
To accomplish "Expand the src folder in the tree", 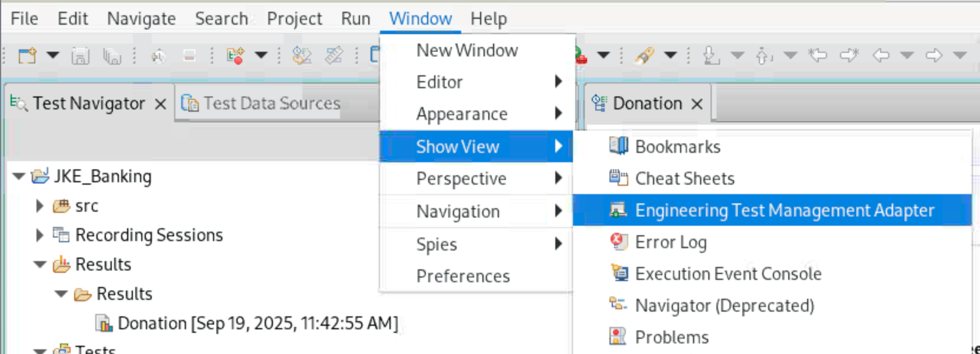I will click(x=39, y=206).
